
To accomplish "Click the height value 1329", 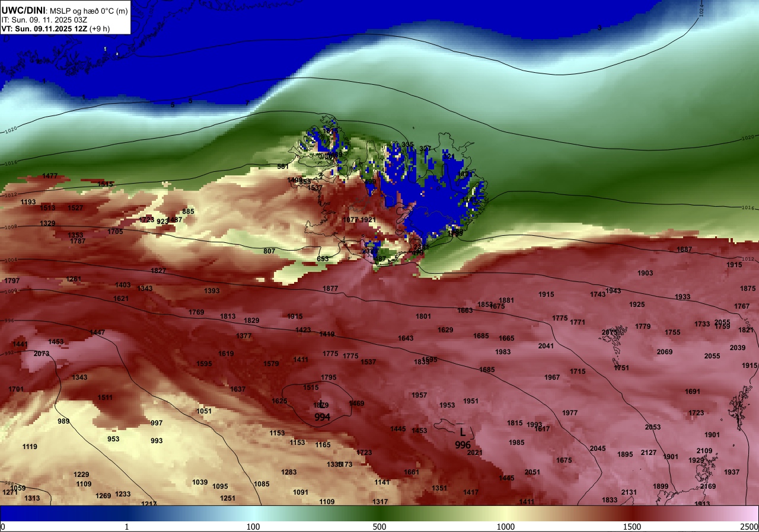I will 47,223.
